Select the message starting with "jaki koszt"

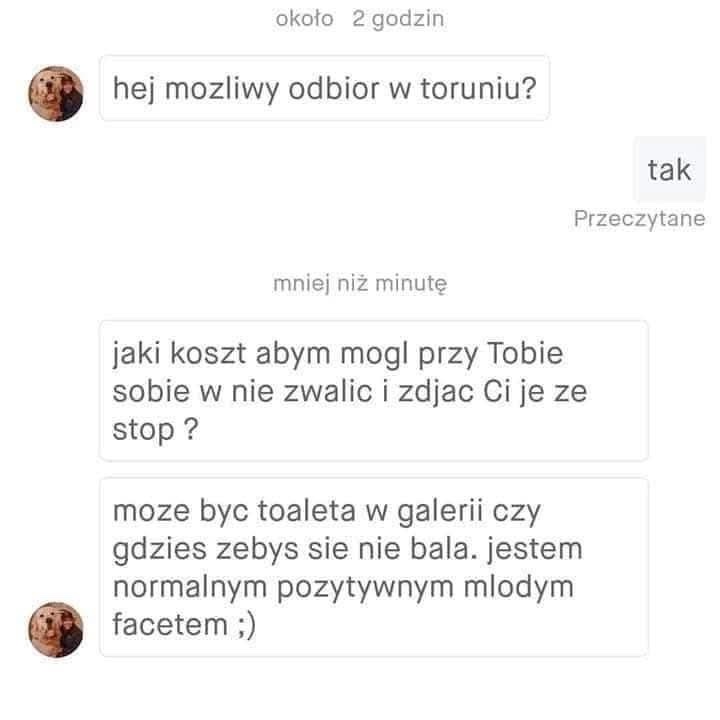pyautogui.click(x=374, y=391)
